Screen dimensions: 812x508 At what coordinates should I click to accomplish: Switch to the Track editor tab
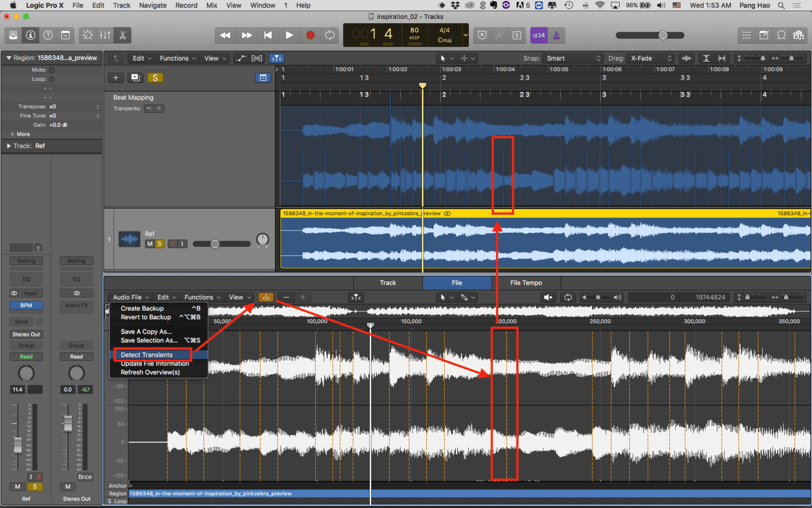(x=388, y=283)
